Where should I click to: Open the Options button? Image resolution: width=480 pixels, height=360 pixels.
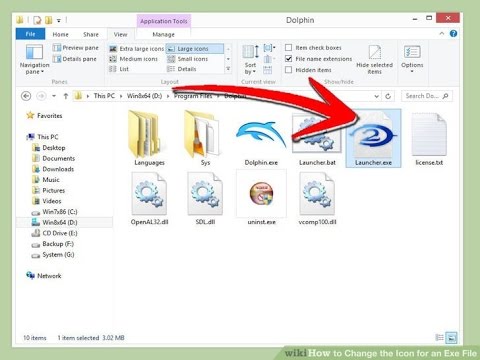click(412, 59)
